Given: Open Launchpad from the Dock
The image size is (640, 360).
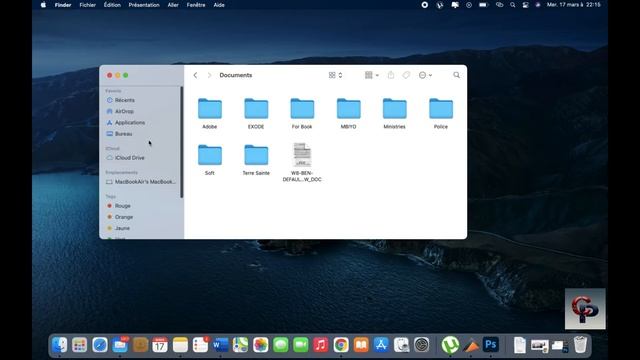Looking at the screenshot, I should [x=80, y=345].
